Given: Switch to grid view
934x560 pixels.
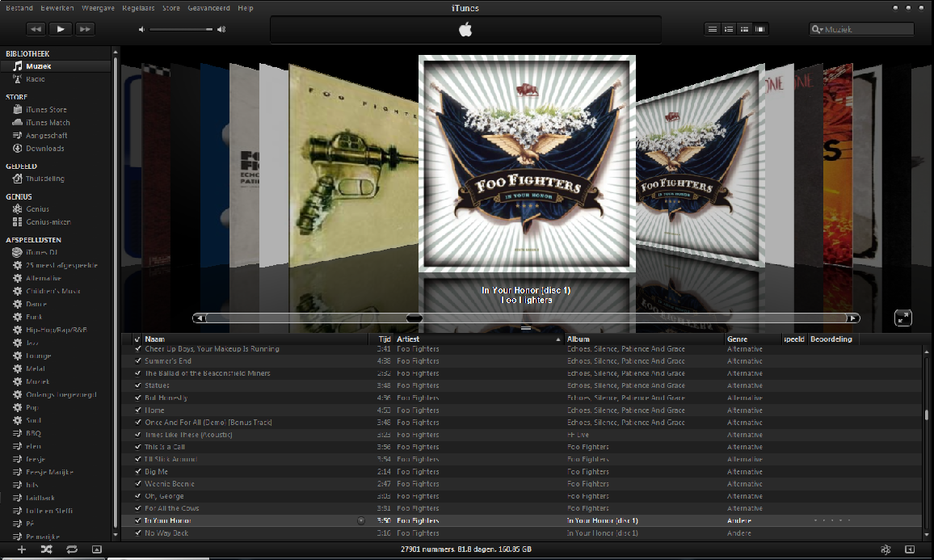Looking at the screenshot, I should click(x=745, y=28).
